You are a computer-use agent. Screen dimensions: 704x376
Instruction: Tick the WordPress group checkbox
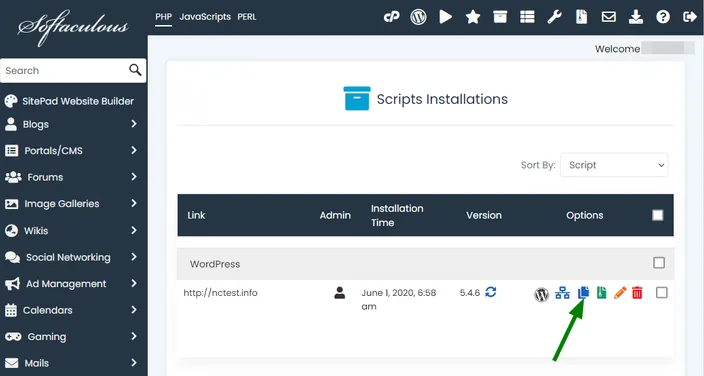[659, 263]
